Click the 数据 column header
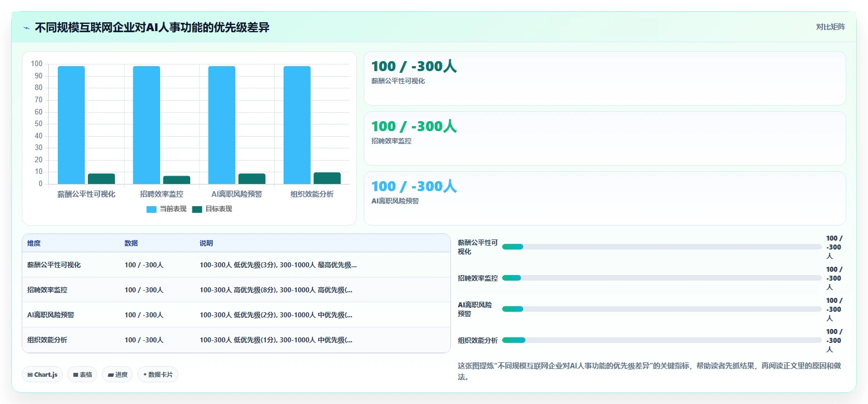The width and height of the screenshot is (868, 404). click(131, 243)
